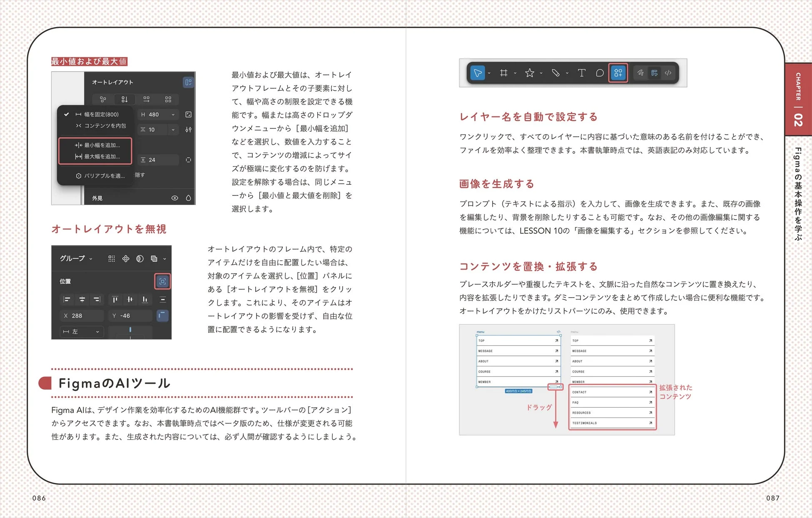
Task: Select the Move tool in the toolbar
Action: coord(478,73)
